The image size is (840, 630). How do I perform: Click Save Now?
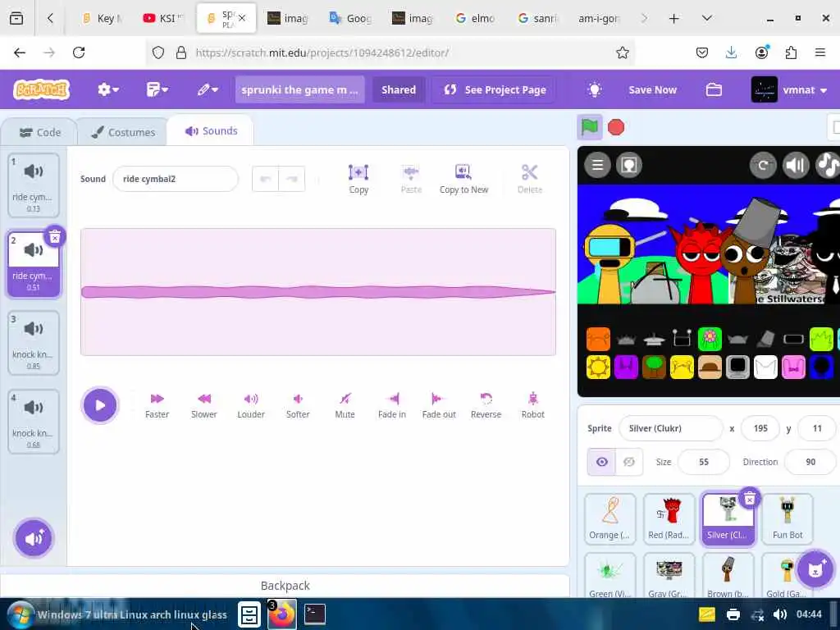(x=652, y=89)
